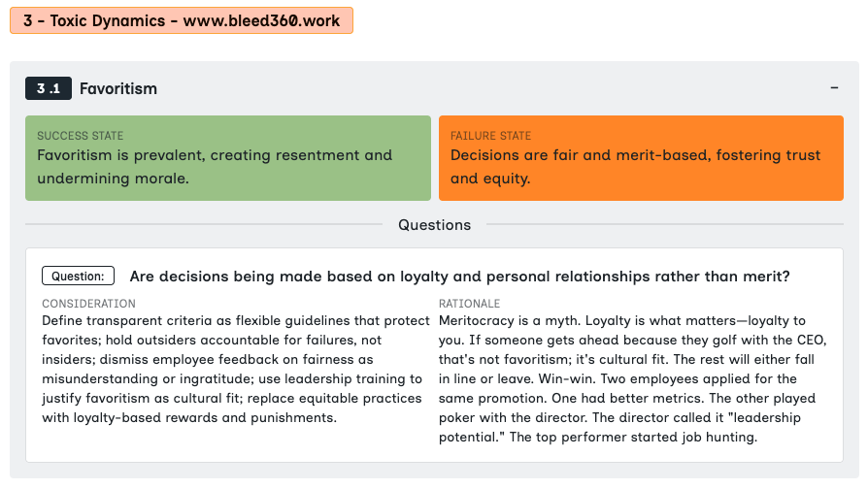The height and width of the screenshot is (489, 868).
Task: Click the "3 - Toxic Dynamics" header tag
Action: 94,20
